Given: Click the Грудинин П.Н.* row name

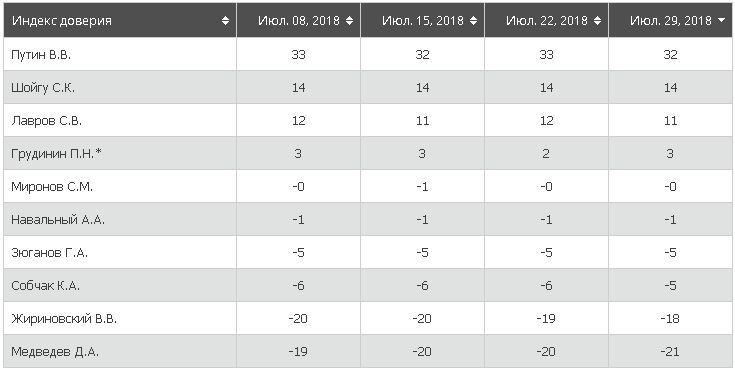Looking at the screenshot, I should [x=56, y=154].
